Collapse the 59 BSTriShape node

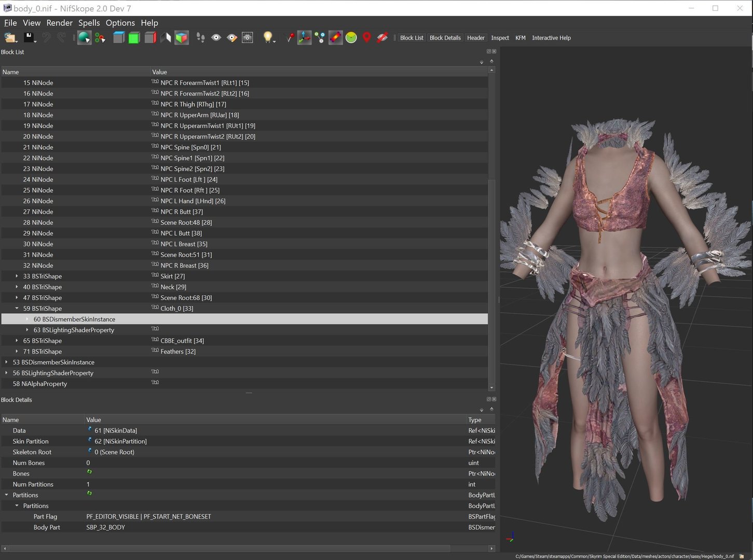(17, 309)
